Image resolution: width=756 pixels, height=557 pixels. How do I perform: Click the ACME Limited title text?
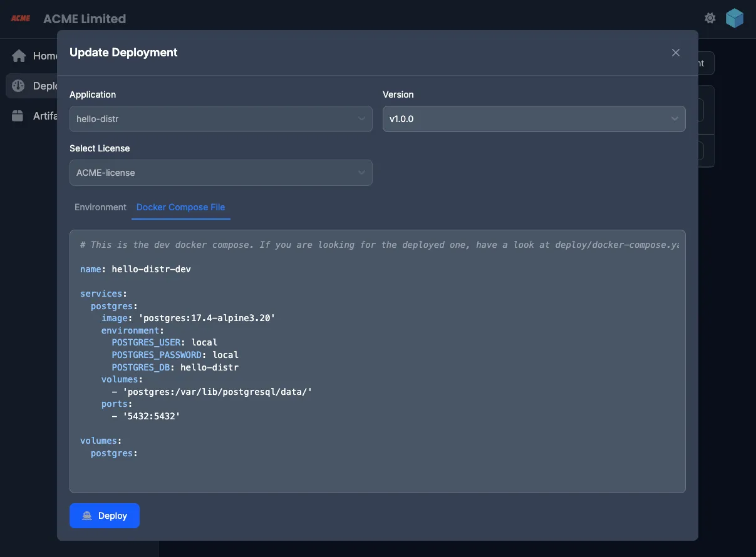(85, 19)
